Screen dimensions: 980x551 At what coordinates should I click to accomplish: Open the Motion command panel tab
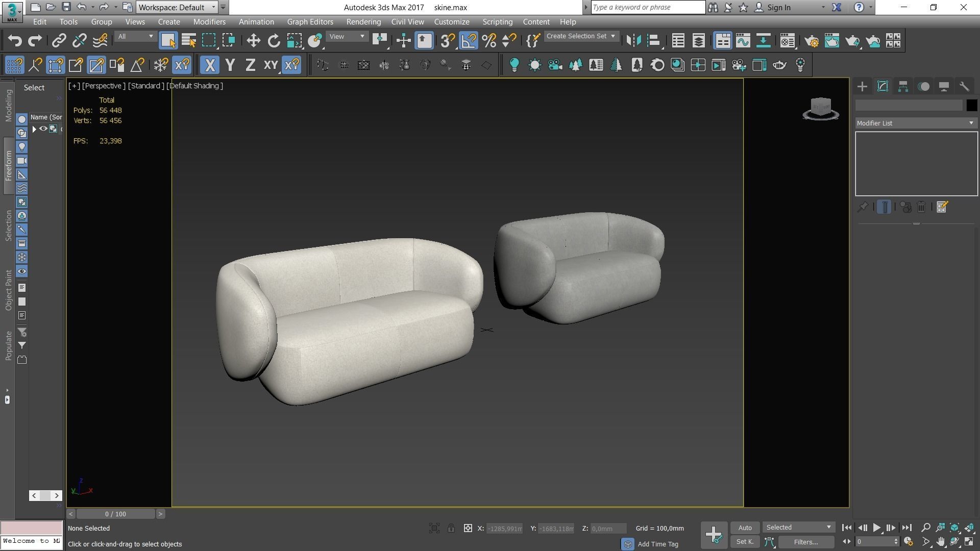pos(923,86)
